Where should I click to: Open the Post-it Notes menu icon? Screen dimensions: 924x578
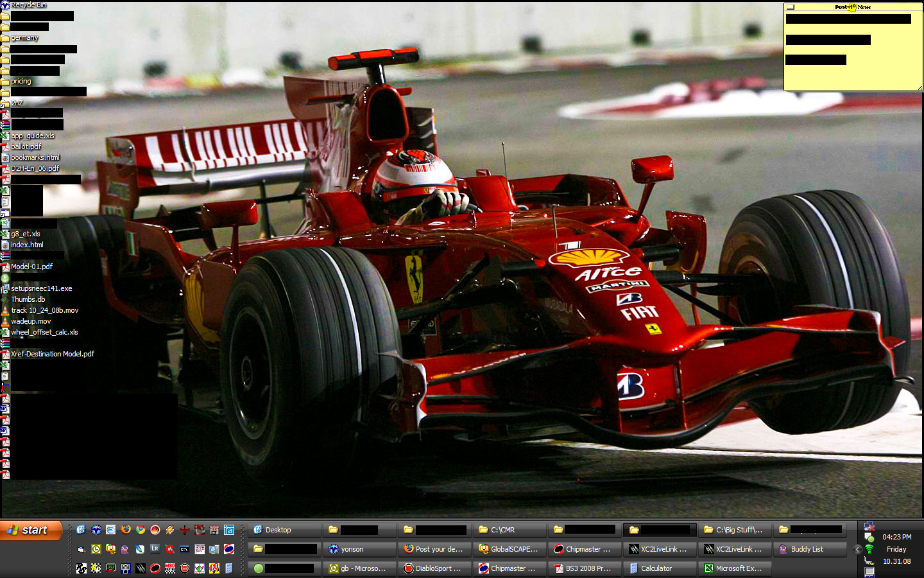coord(791,7)
